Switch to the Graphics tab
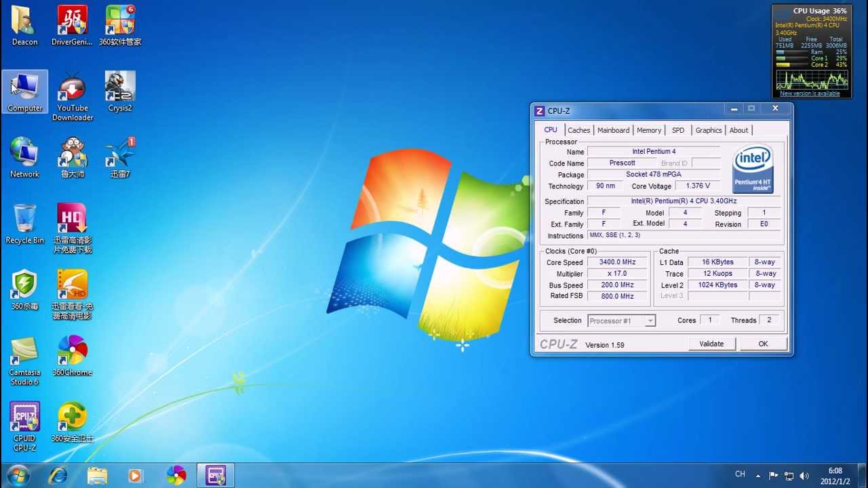868x488 pixels. point(709,130)
